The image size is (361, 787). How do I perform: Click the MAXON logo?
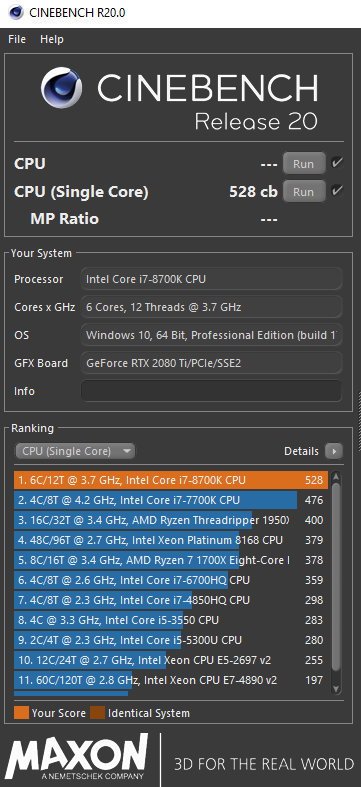(77, 757)
